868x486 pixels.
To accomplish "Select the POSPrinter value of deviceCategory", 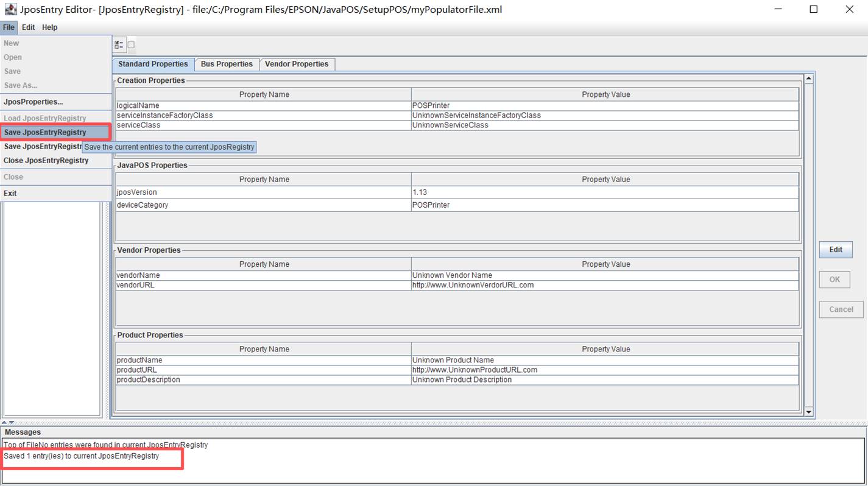I will click(x=605, y=205).
